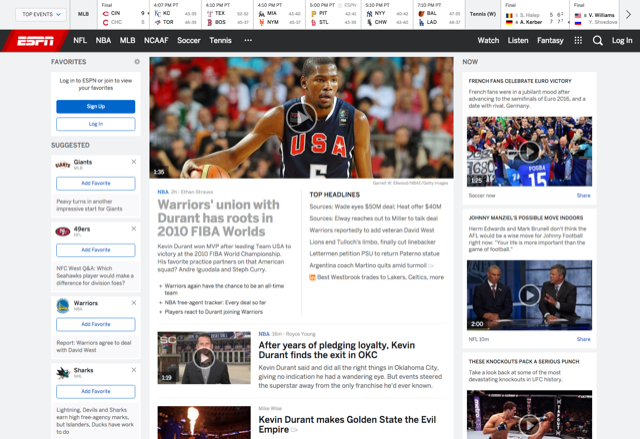Dismiss the Giants suggestion

(x=134, y=162)
